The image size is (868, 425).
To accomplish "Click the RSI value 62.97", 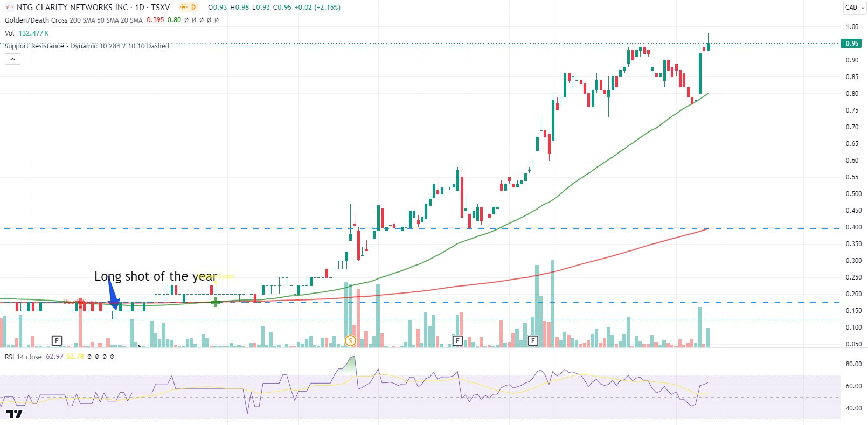I will [x=54, y=357].
